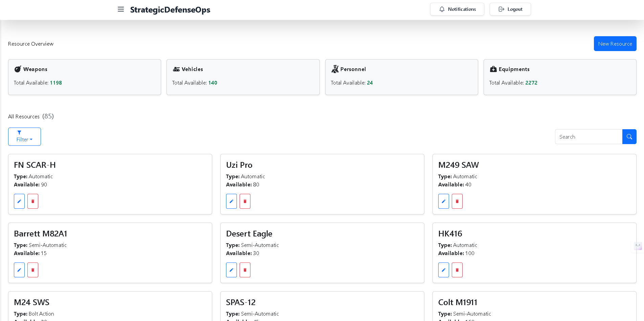The width and height of the screenshot is (644, 321).
Task: Create a New Resource
Action: pyautogui.click(x=615, y=44)
